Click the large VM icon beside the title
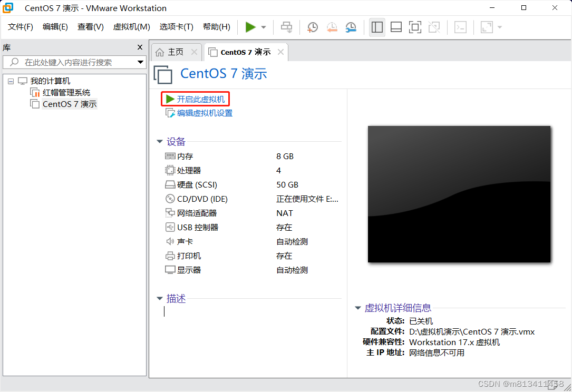 coord(163,74)
